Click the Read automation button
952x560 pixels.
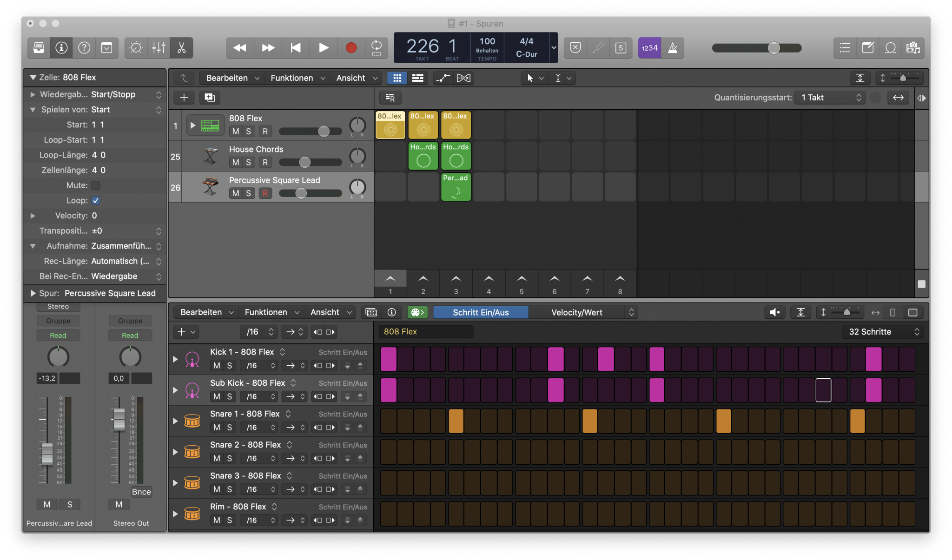58,335
